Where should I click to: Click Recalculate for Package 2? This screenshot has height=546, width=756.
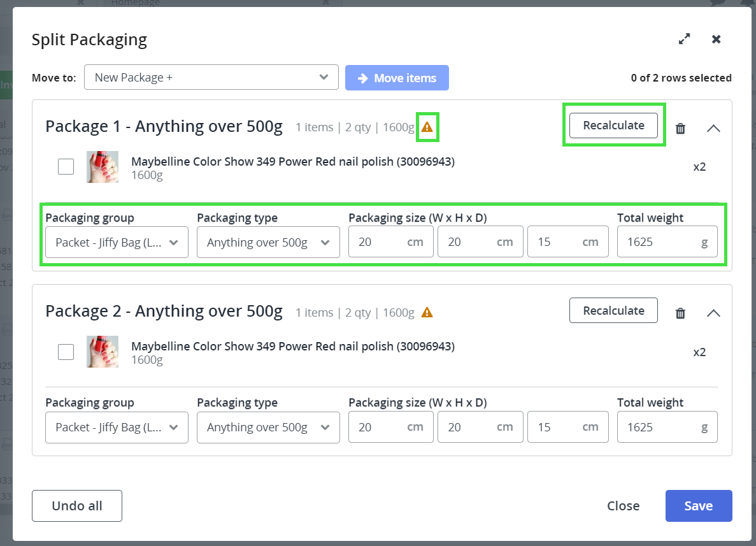click(x=613, y=310)
